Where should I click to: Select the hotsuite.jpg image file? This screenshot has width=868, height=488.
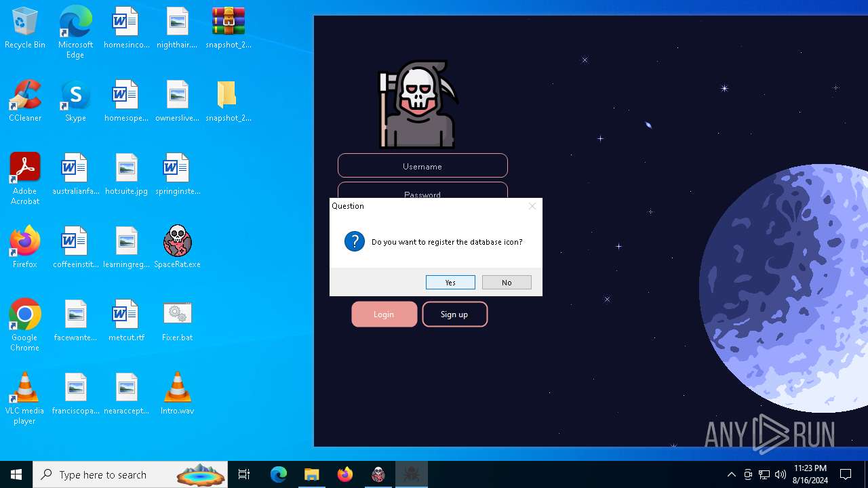(x=126, y=176)
